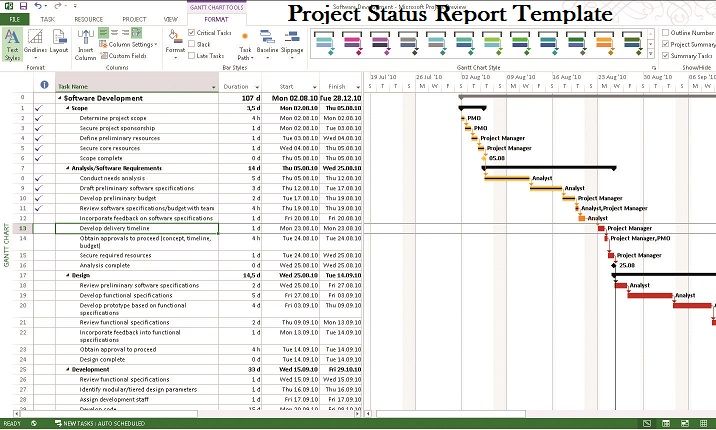716x430 pixels.
Task: Toggle the Summary Tasks checkbox
Action: pyautogui.click(x=665, y=55)
